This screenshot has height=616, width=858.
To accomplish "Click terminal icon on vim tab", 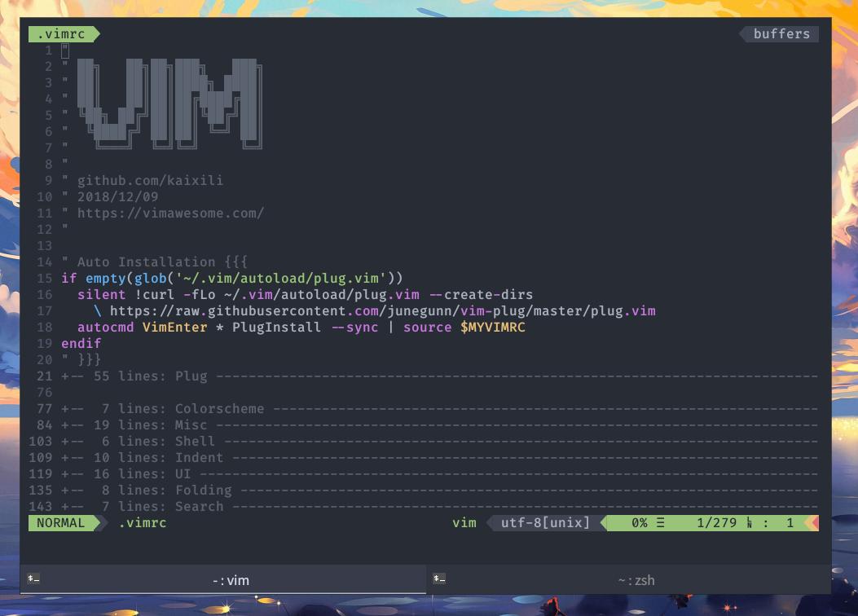I will pos(33,579).
